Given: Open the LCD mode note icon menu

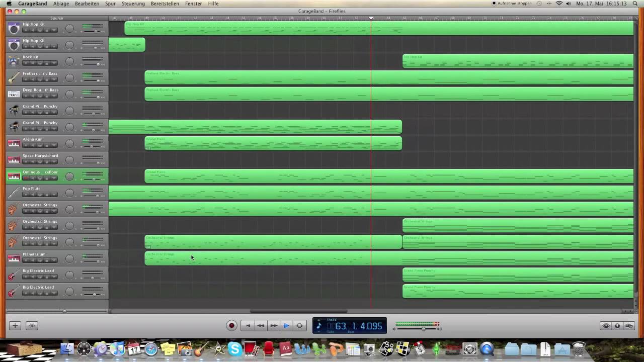Looking at the screenshot, I should click(318, 326).
